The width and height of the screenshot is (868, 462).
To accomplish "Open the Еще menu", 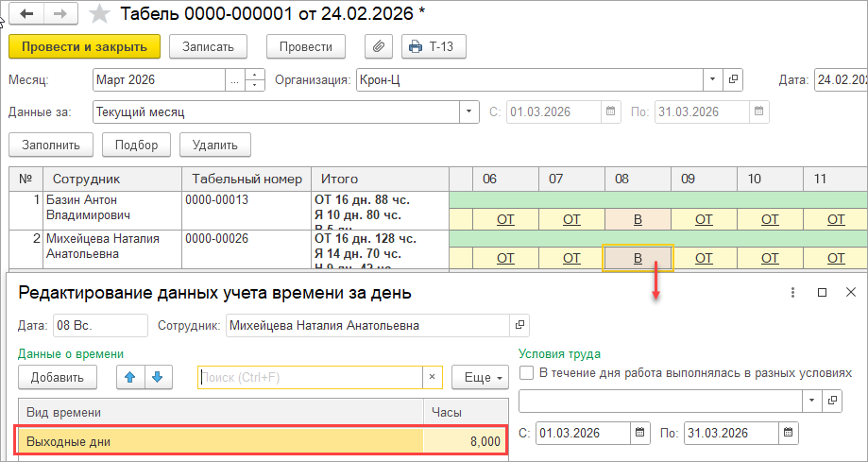I will pyautogui.click(x=479, y=377).
